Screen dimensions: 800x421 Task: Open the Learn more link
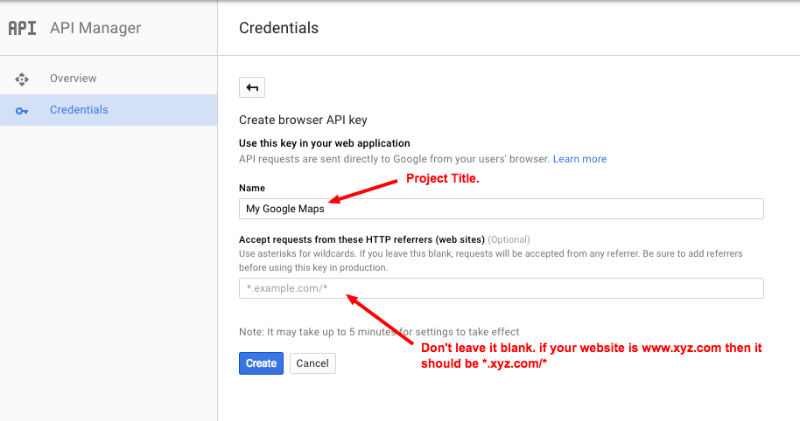[x=580, y=159]
